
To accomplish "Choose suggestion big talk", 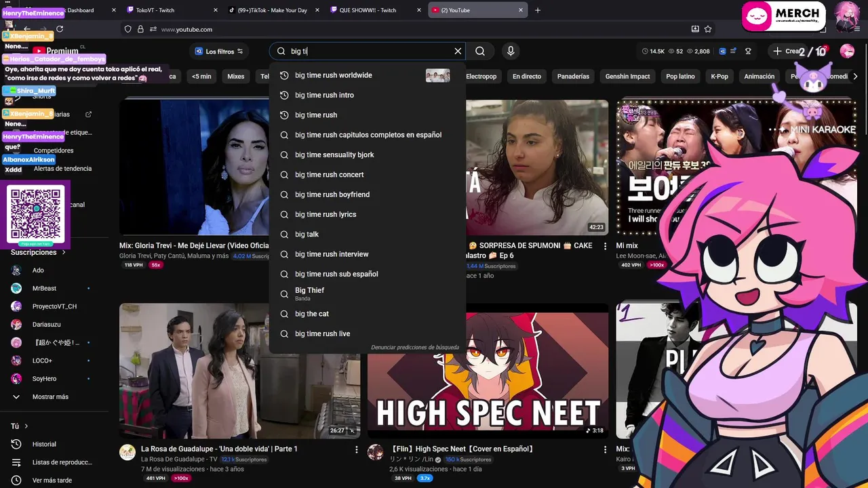I will coord(367,235).
